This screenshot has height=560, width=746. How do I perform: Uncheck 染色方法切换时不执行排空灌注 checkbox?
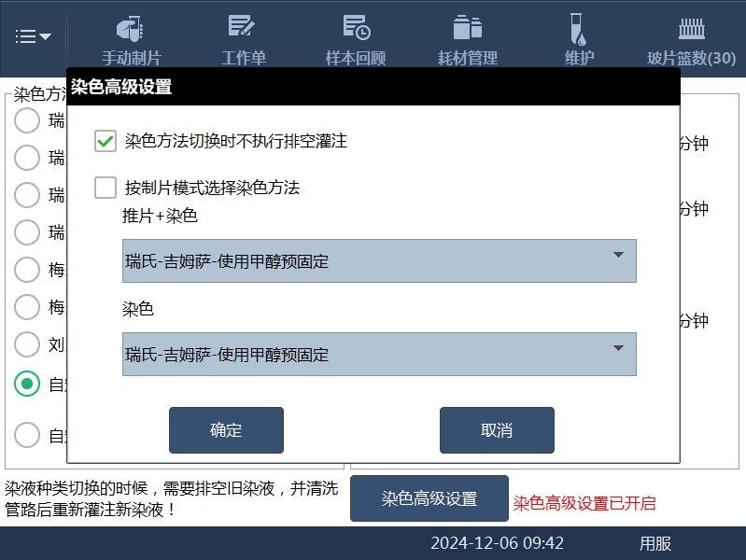(106, 142)
